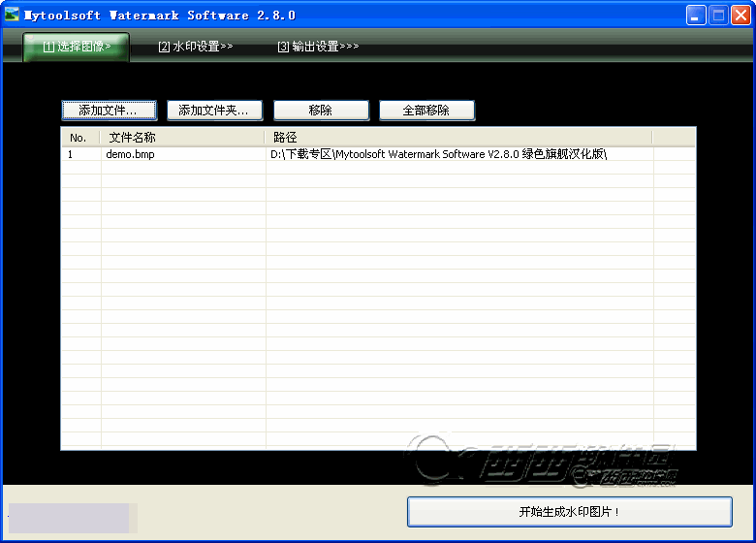756x543 pixels.
Task: Click the 添加文件... button
Action: [109, 111]
